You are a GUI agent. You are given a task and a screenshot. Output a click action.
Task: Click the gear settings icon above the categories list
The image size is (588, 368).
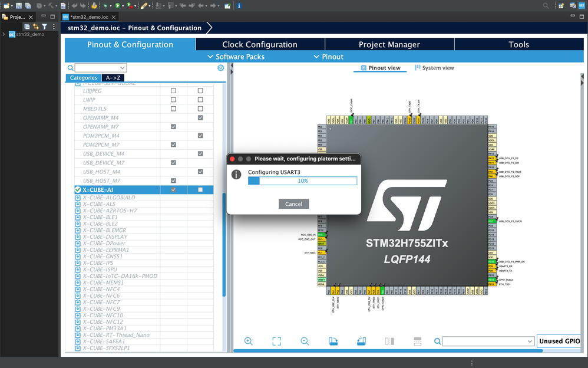point(221,68)
